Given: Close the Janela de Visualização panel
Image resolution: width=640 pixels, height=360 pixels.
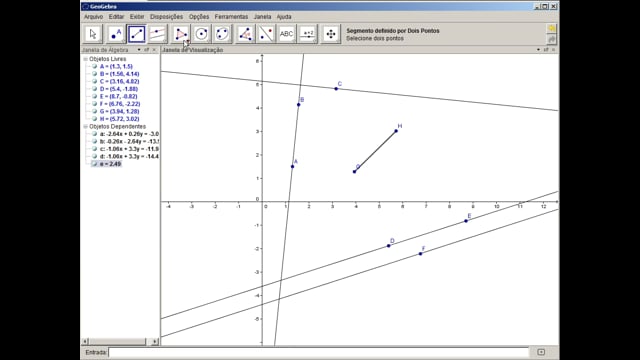Looking at the screenshot, I should click(x=554, y=50).
